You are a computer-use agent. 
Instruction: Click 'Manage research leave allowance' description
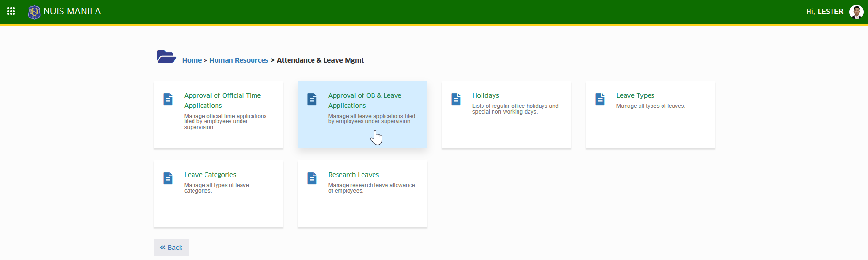click(372, 188)
